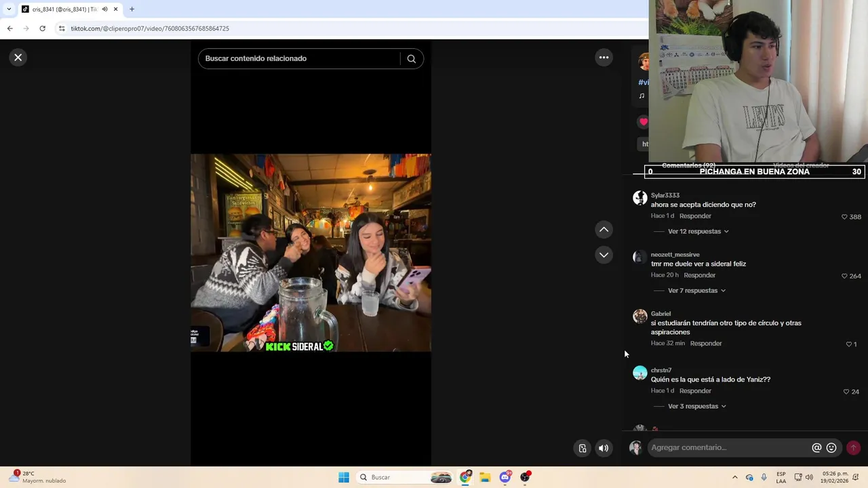This screenshot has width=868, height=488.
Task: Post comment with the red arrow button
Action: pyautogui.click(x=853, y=448)
